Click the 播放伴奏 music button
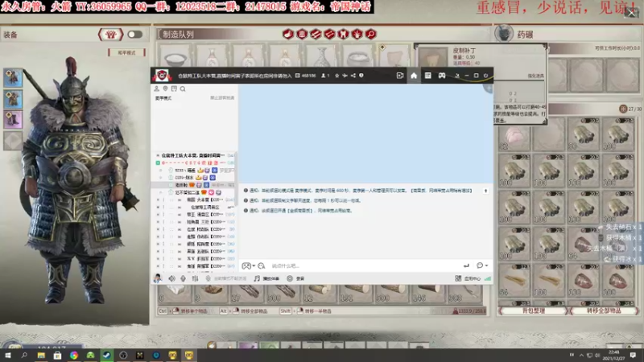 [x=267, y=278]
